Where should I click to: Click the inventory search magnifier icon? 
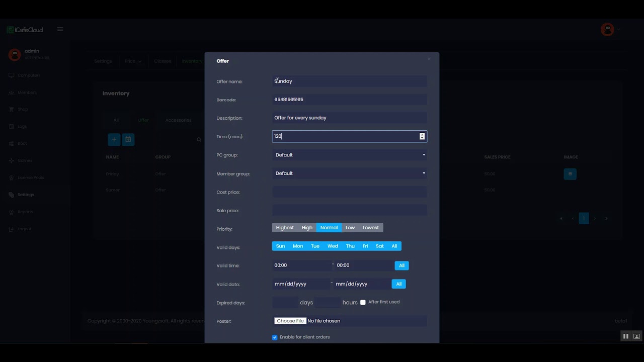[199, 140]
